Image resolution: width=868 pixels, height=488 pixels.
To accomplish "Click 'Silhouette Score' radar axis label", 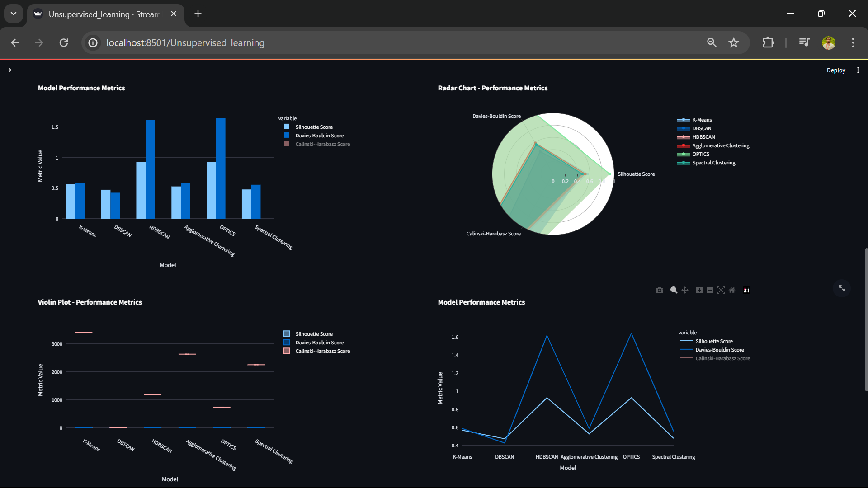I will click(x=636, y=174).
